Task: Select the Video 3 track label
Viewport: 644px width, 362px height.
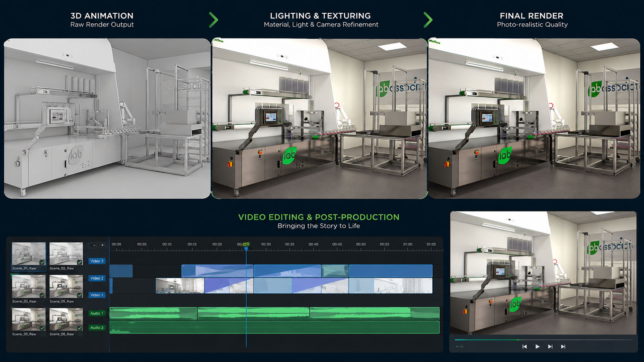Action: point(97,261)
